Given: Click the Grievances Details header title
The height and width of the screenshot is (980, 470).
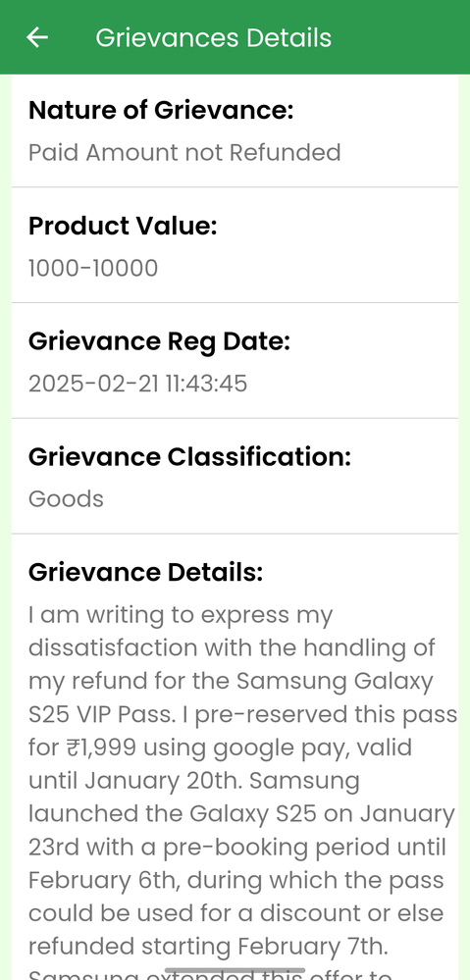Looking at the screenshot, I should tap(213, 37).
